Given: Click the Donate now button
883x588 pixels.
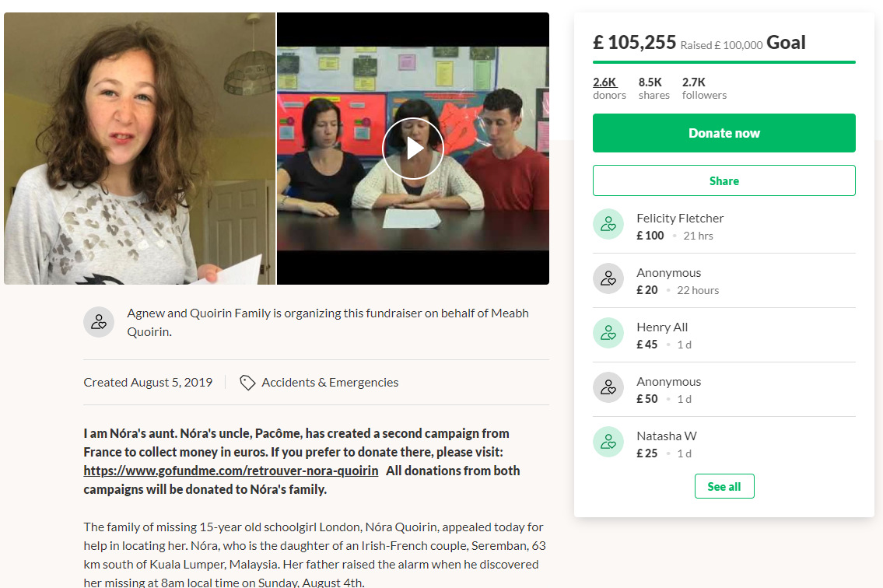Looking at the screenshot, I should [724, 133].
